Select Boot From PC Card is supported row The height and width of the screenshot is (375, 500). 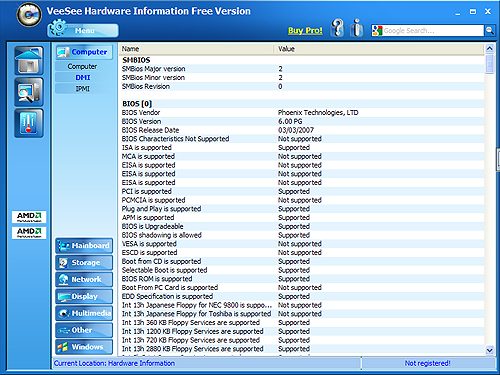click(302, 288)
